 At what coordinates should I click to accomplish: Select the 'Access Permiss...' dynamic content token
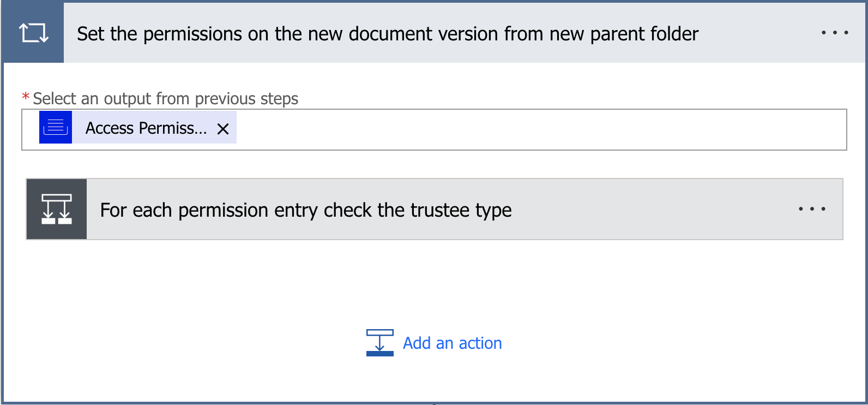point(146,128)
